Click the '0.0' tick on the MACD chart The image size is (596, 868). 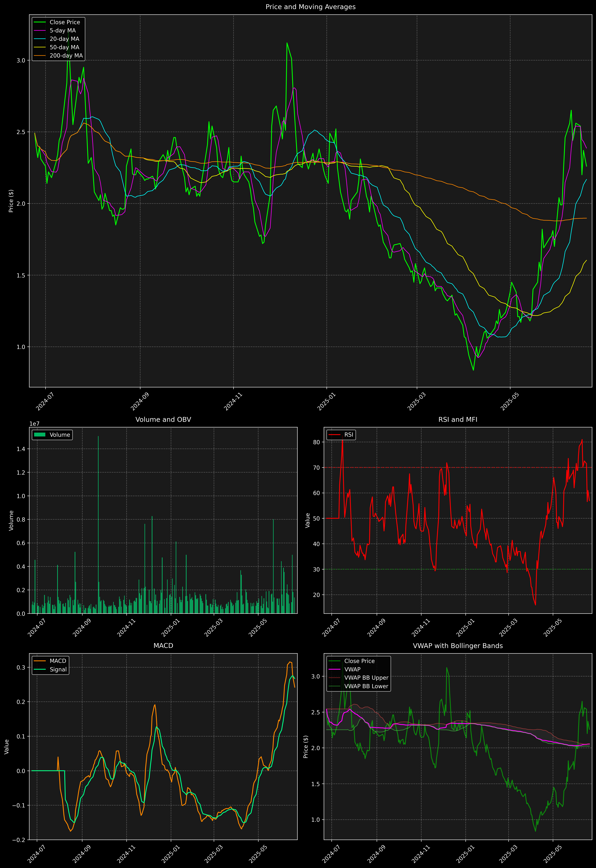tap(21, 771)
